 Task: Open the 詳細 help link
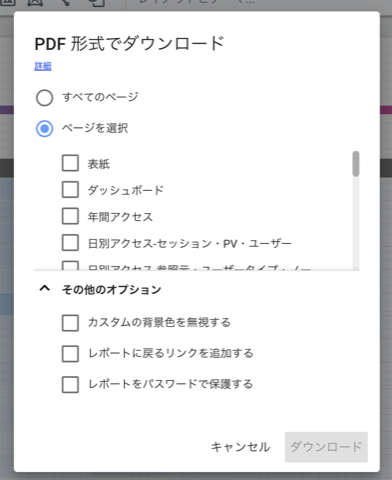click(x=43, y=66)
